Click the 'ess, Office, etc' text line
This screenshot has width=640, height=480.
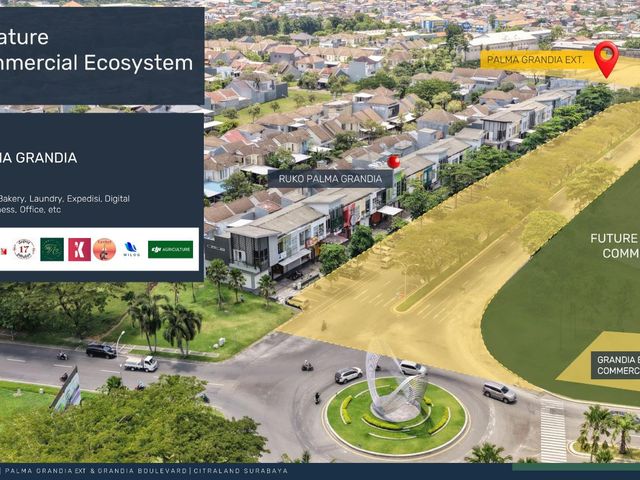[31, 210]
